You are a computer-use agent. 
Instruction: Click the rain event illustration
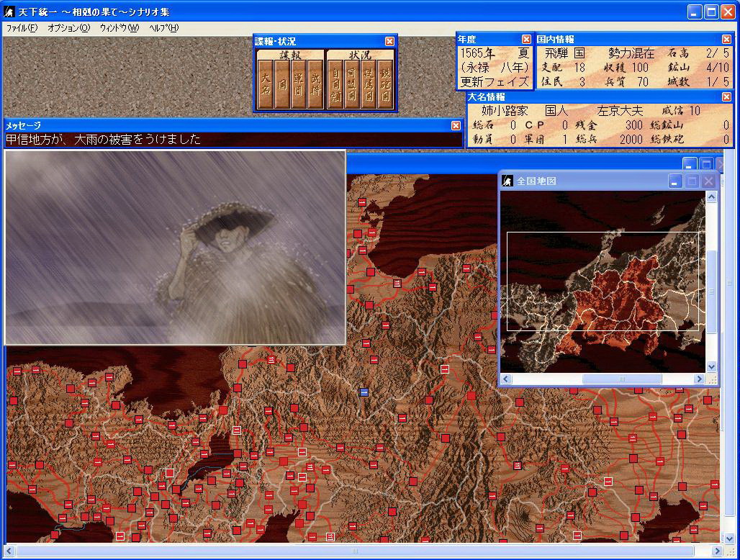point(175,247)
